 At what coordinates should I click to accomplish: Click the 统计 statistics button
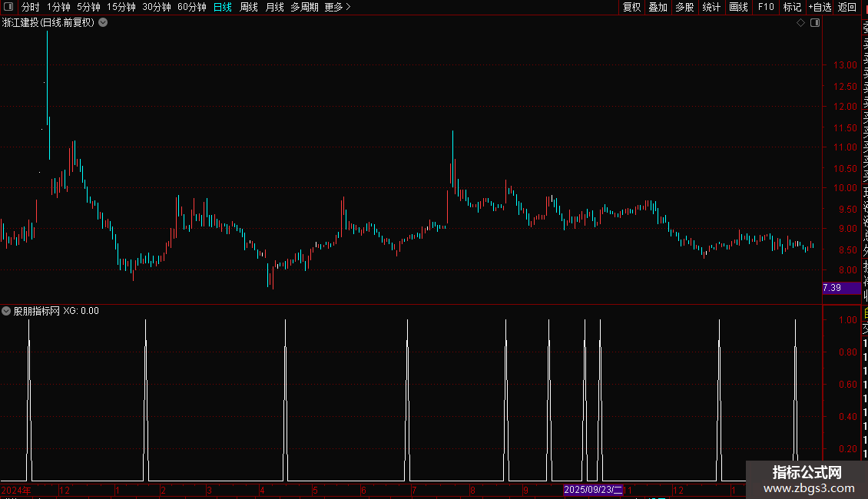click(x=711, y=7)
